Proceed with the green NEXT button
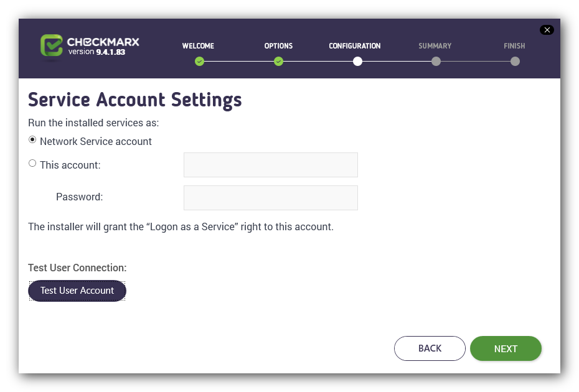 coord(506,348)
